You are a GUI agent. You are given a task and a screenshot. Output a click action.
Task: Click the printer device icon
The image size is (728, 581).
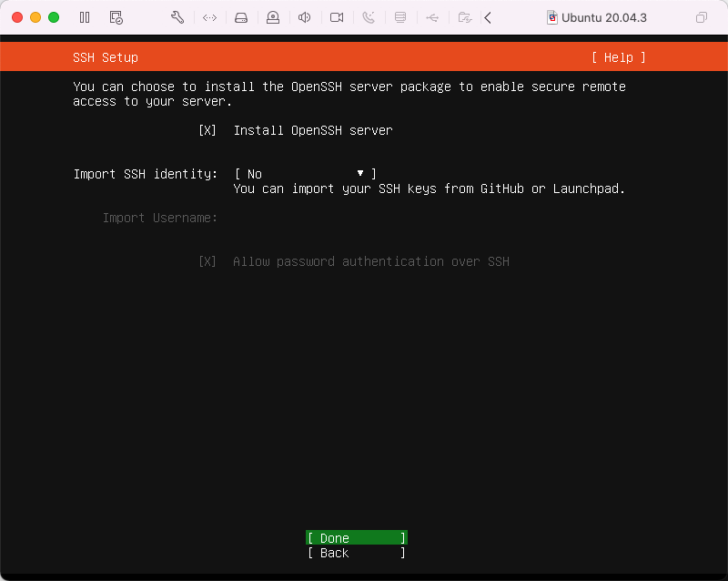tap(400, 17)
